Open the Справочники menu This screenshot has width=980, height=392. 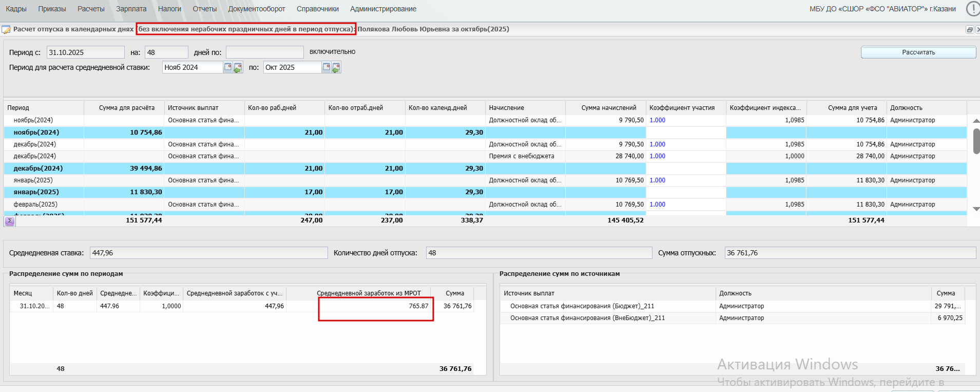coord(317,9)
